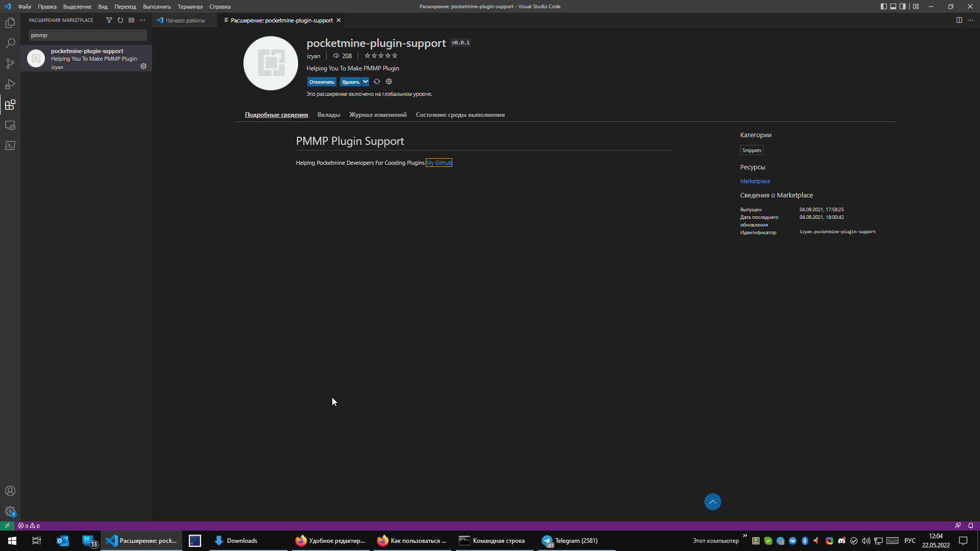The width and height of the screenshot is (980, 551).
Task: Open Source Control view icon
Action: point(10,64)
